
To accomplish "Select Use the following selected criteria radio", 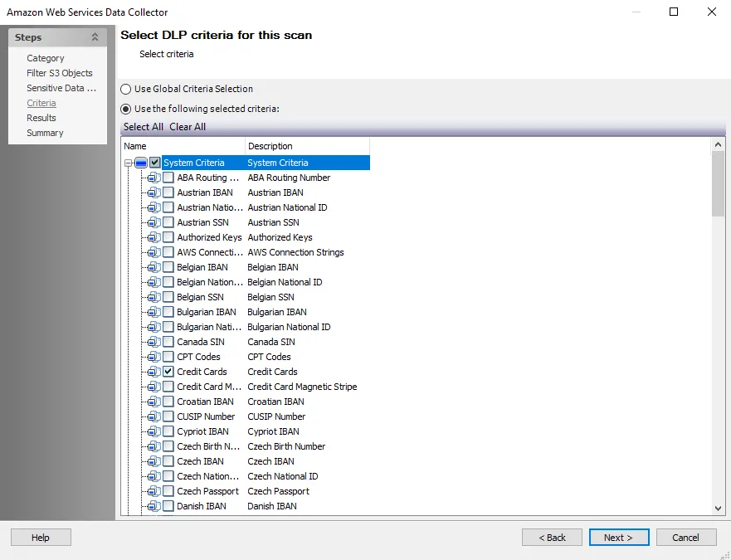I will pyautogui.click(x=125, y=110).
